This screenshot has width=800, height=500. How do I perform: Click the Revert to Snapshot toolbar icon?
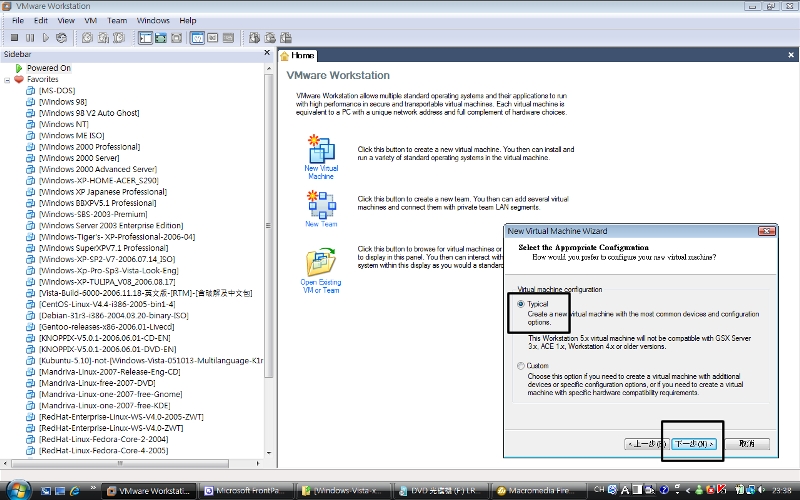pos(103,37)
